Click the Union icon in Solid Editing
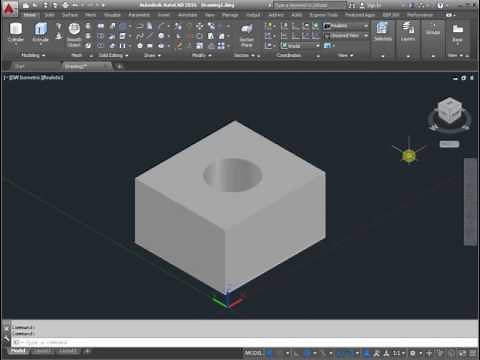This screenshot has width=480, height=360. point(101,26)
